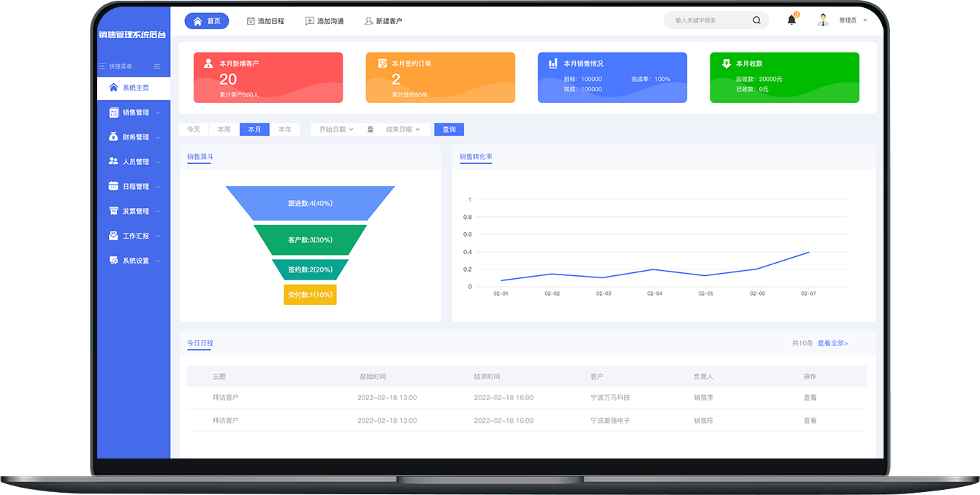The height and width of the screenshot is (495, 980).
Task: Select the 本年 time range option
Action: 285,129
